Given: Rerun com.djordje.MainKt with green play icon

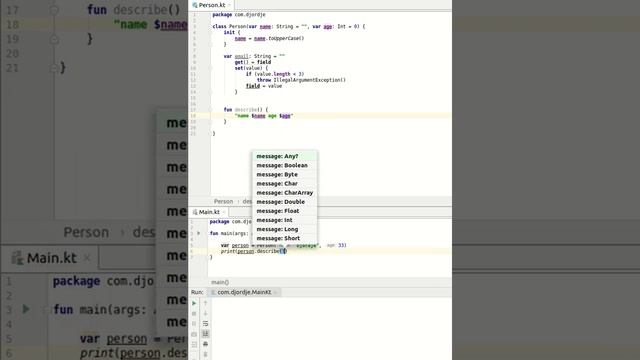Looking at the screenshot, I should coord(194,303).
